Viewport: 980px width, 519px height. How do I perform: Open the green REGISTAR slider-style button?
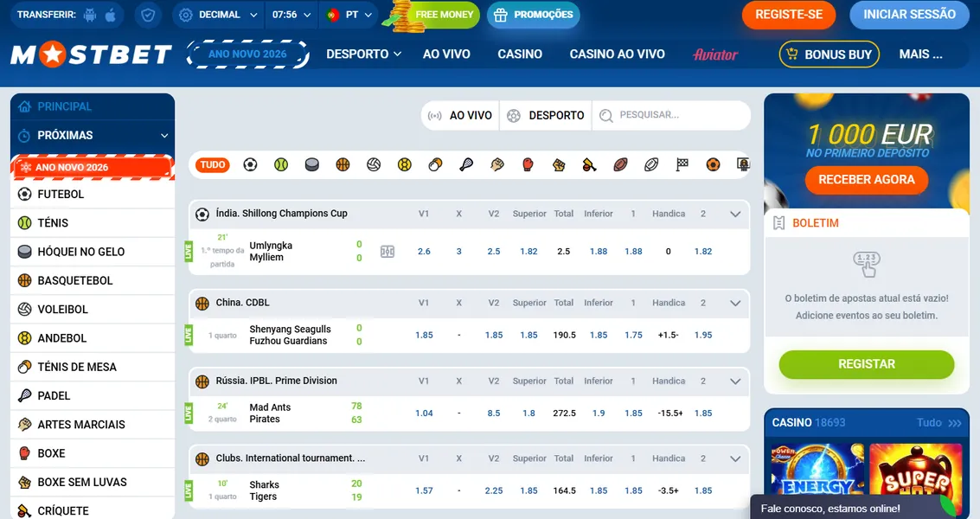866,365
